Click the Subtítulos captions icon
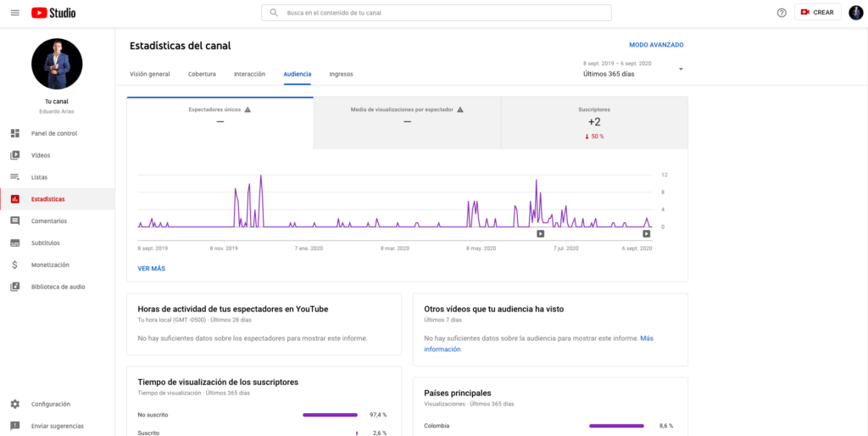This screenshot has width=868, height=436. [15, 243]
